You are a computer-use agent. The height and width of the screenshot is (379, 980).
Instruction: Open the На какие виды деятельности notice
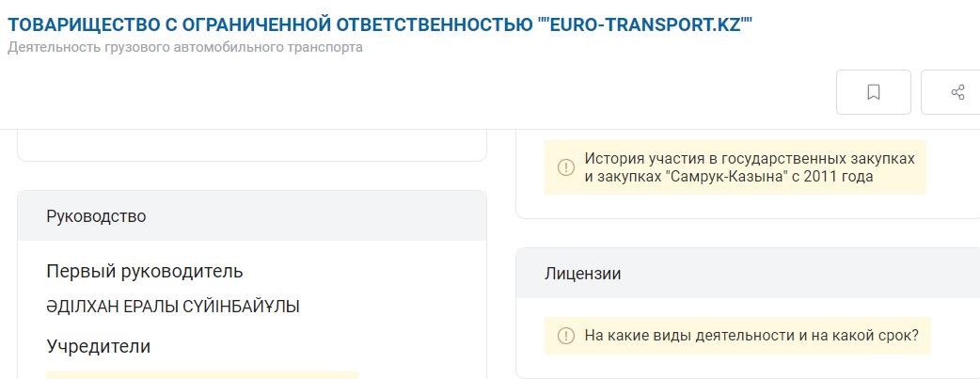(x=737, y=336)
